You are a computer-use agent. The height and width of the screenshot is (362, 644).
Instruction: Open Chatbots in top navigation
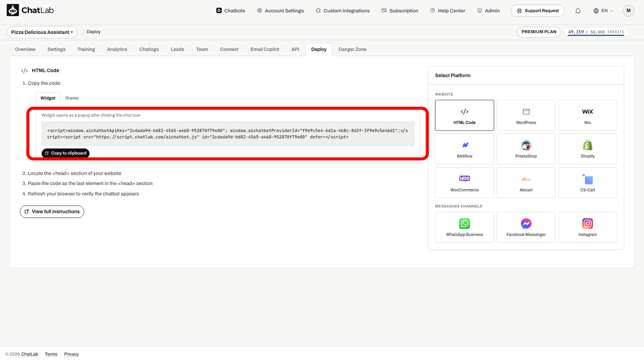coord(230,11)
